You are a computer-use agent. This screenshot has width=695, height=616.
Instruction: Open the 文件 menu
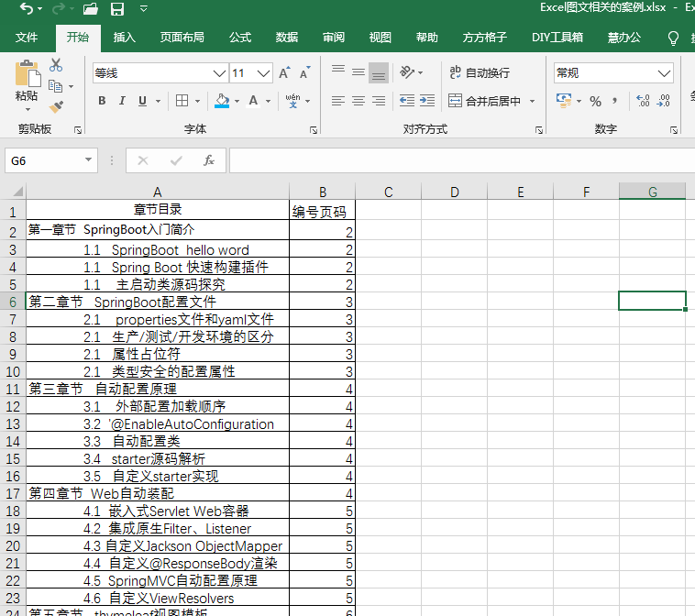[x=27, y=38]
